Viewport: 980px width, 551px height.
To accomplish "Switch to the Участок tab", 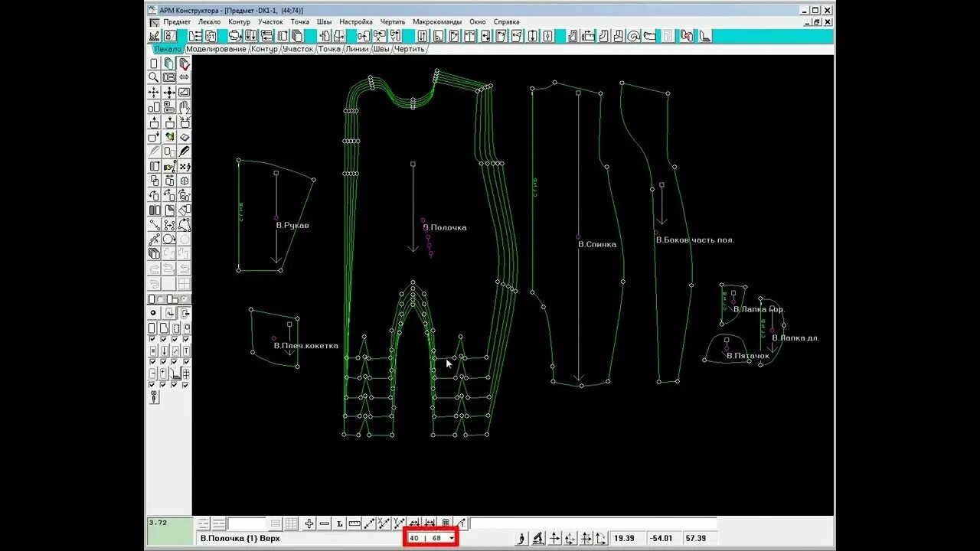I will pyautogui.click(x=298, y=49).
